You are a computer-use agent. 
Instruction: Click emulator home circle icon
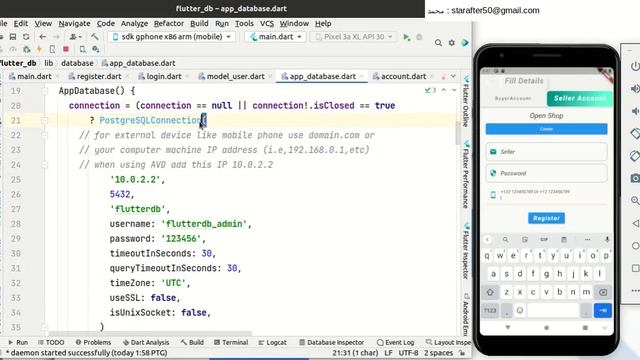(635, 245)
